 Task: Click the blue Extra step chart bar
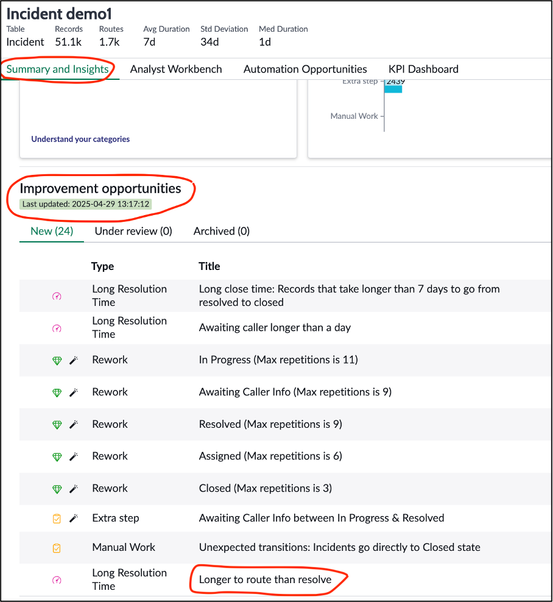393,89
